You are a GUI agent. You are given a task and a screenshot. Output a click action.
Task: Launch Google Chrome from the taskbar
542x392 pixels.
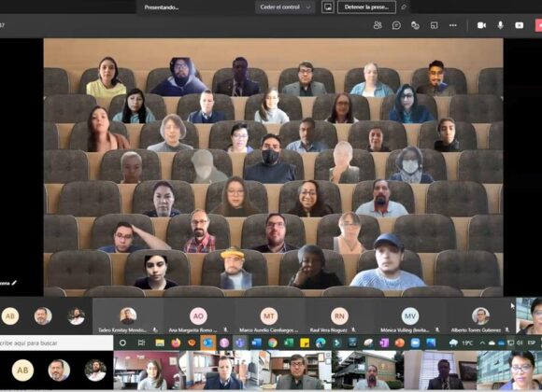tap(272, 343)
